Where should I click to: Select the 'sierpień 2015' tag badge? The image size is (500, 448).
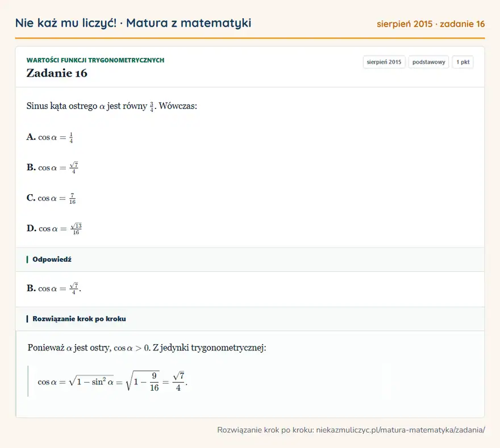[384, 62]
